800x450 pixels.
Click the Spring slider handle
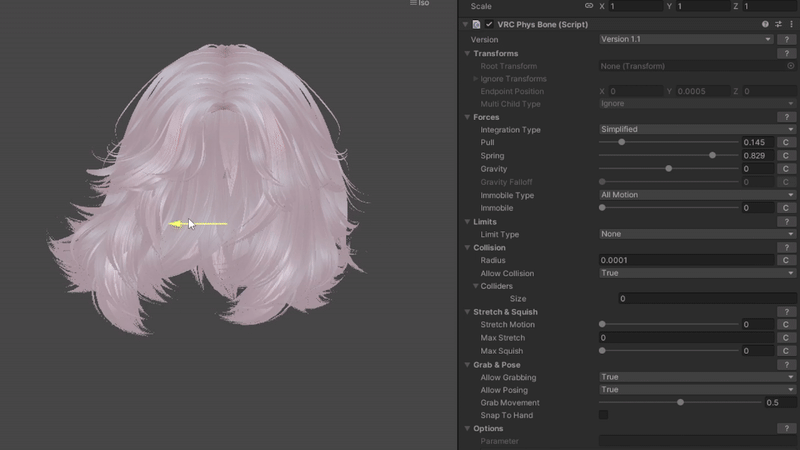712,156
